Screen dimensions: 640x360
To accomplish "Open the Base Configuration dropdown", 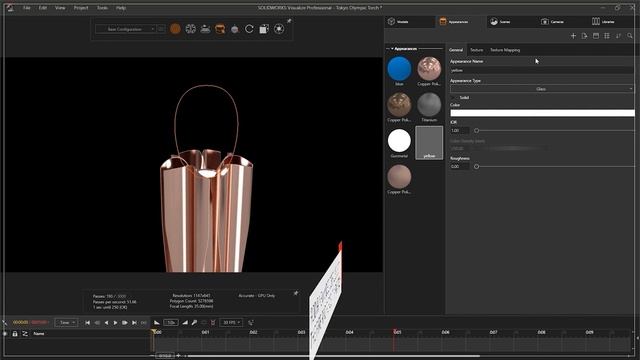I will click(125, 29).
